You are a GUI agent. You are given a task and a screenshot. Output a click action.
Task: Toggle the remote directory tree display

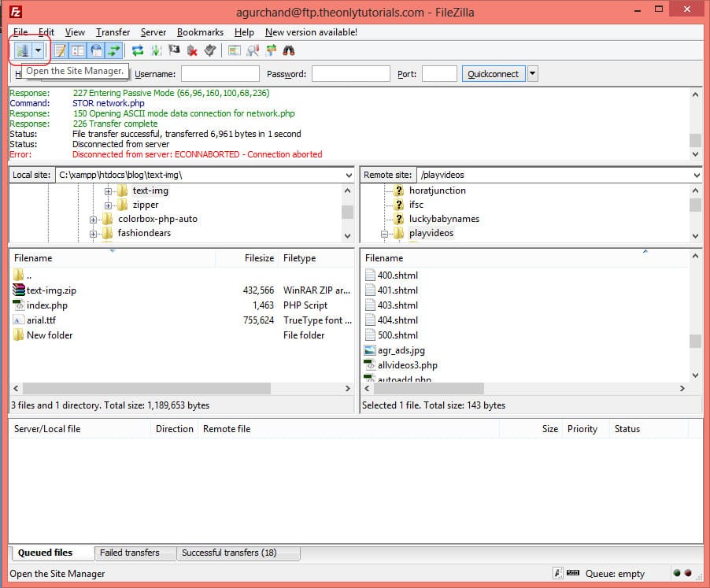pos(96,50)
